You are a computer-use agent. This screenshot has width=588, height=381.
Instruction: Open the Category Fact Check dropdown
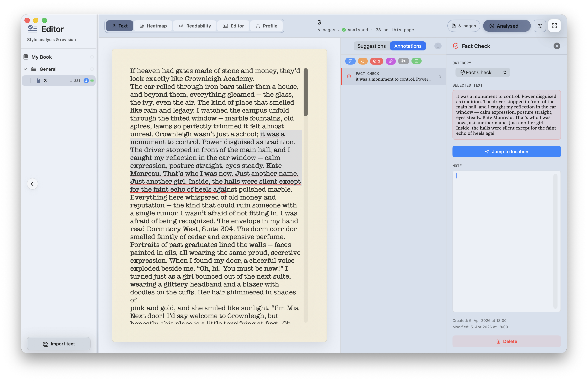coord(483,72)
